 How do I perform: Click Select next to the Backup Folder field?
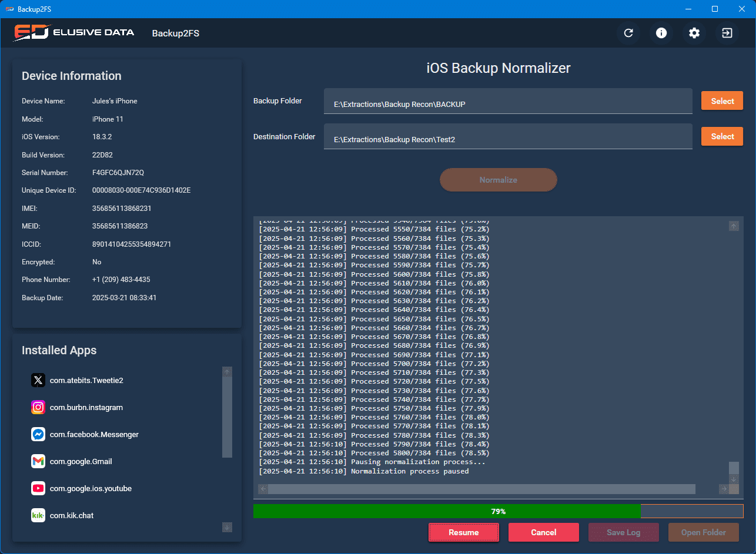pyautogui.click(x=722, y=100)
